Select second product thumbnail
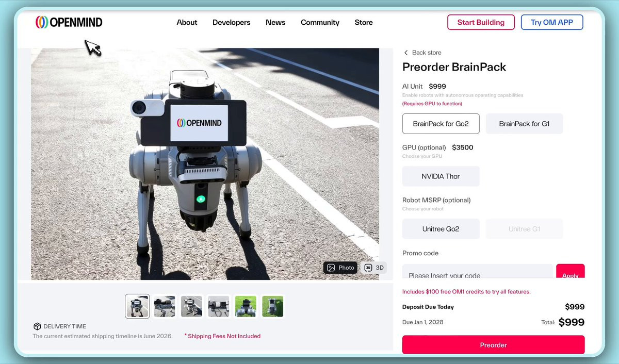Screen dimensions: 619x364 click(x=165, y=306)
